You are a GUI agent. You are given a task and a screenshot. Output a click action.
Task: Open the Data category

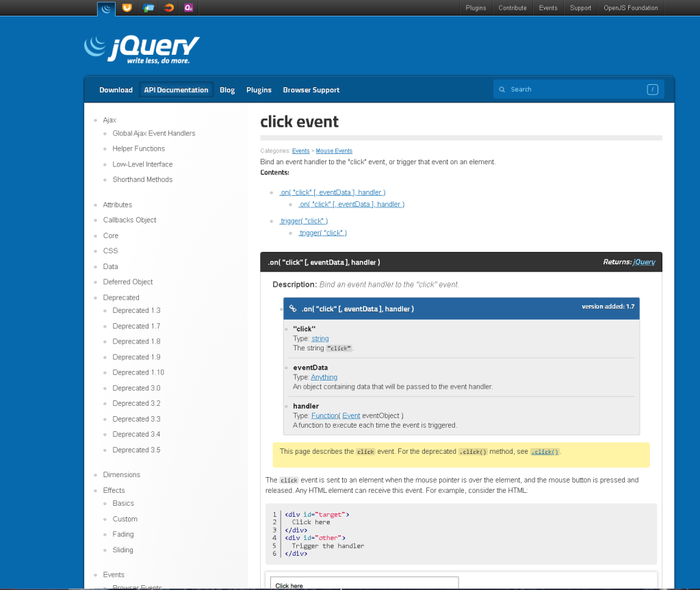(110, 266)
